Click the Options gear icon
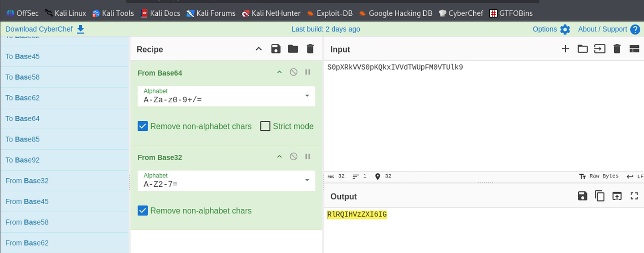This screenshot has height=253, width=644. click(565, 29)
